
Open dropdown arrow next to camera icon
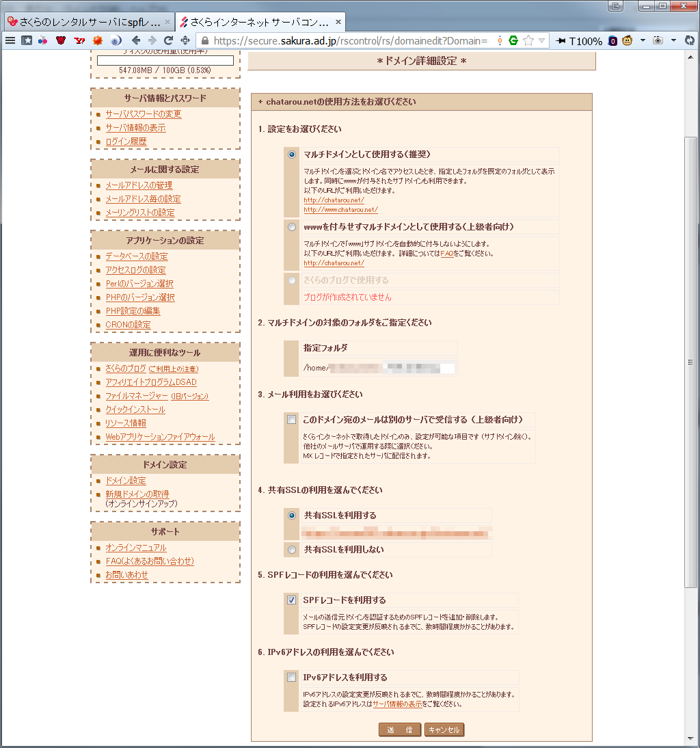(x=673, y=40)
